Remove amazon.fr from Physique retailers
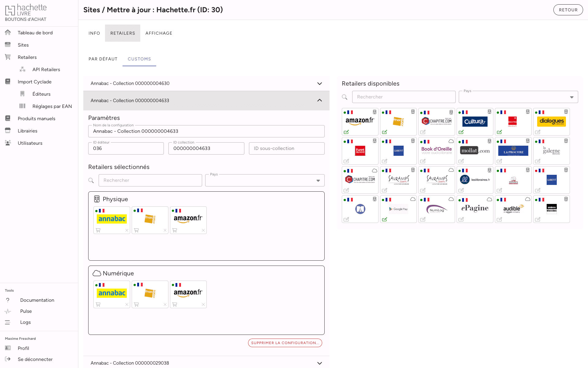The height and width of the screenshot is (368, 588). pos(203,230)
